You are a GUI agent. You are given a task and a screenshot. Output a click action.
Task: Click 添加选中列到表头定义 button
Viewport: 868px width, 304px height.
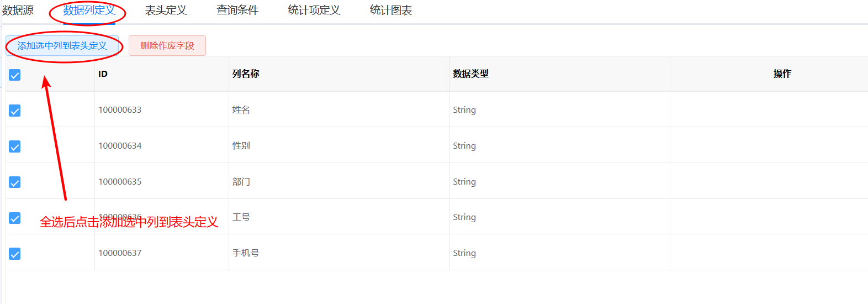click(62, 46)
